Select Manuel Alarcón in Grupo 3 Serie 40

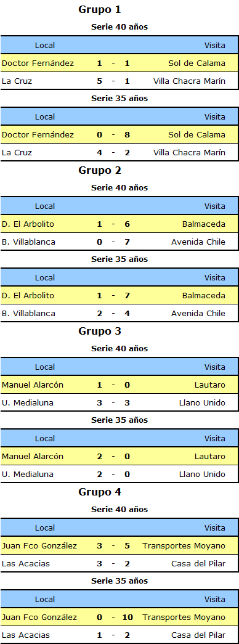tap(33, 385)
